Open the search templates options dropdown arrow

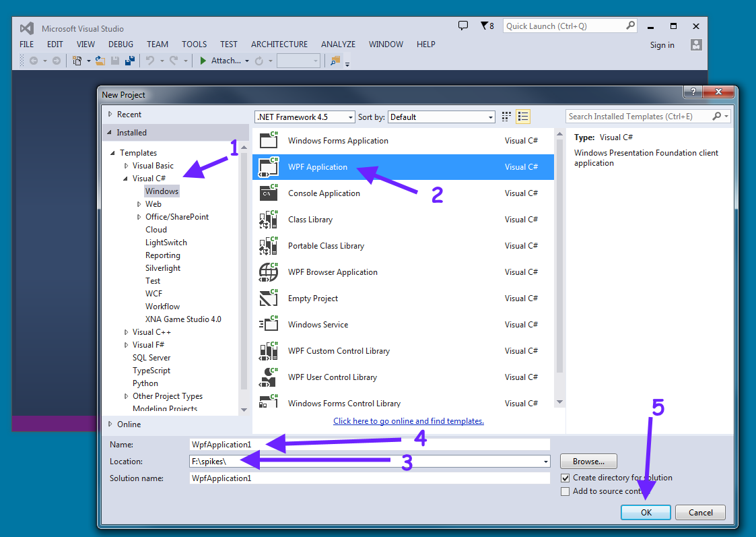pos(726,117)
